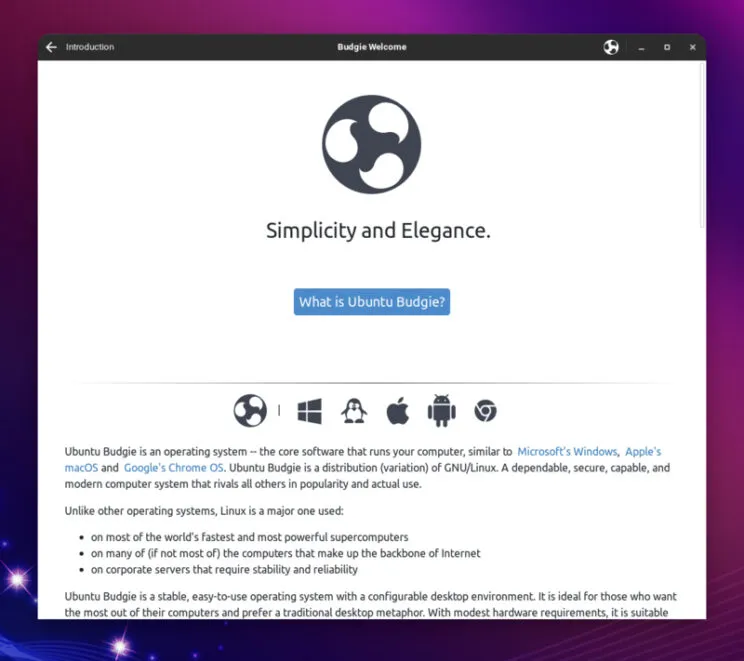
Task: Click the Apple logo icon
Action: tap(398, 410)
